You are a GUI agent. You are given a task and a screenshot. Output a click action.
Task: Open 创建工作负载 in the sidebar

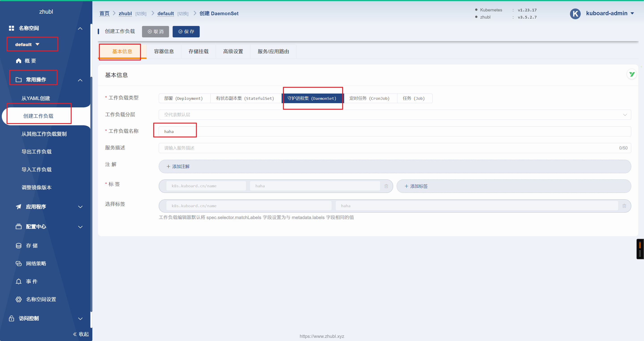click(38, 116)
